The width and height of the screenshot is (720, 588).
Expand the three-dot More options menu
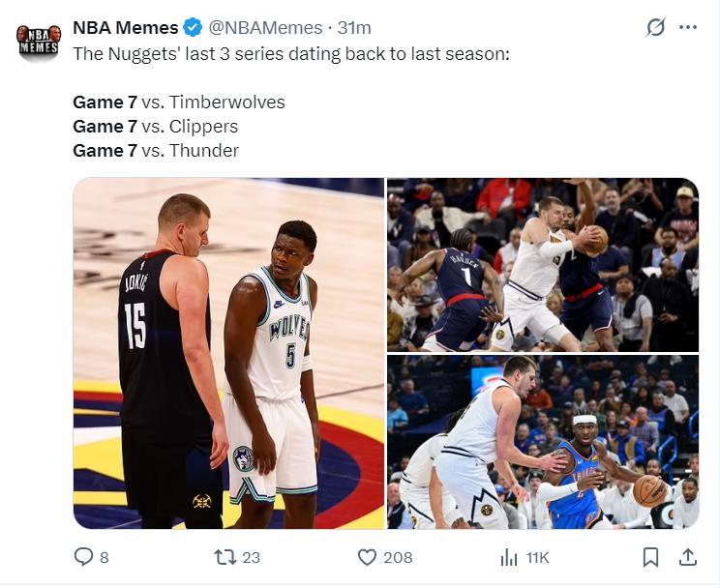[688, 27]
